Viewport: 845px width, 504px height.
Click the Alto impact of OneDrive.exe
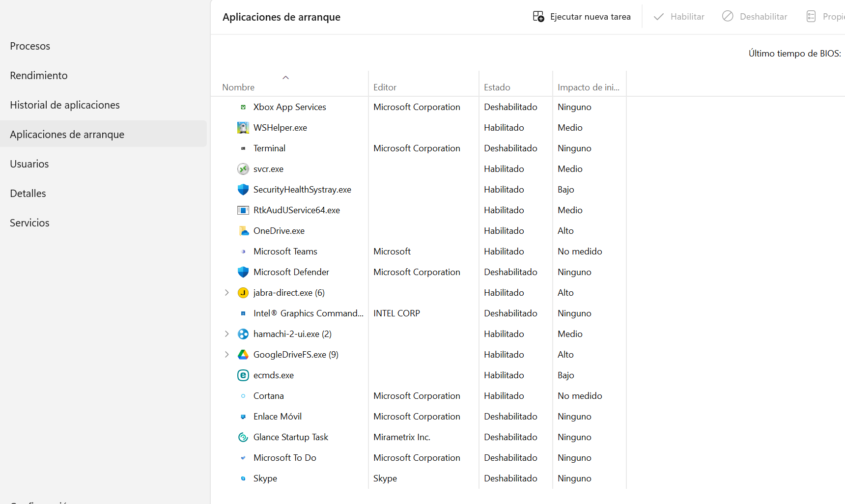pos(565,231)
